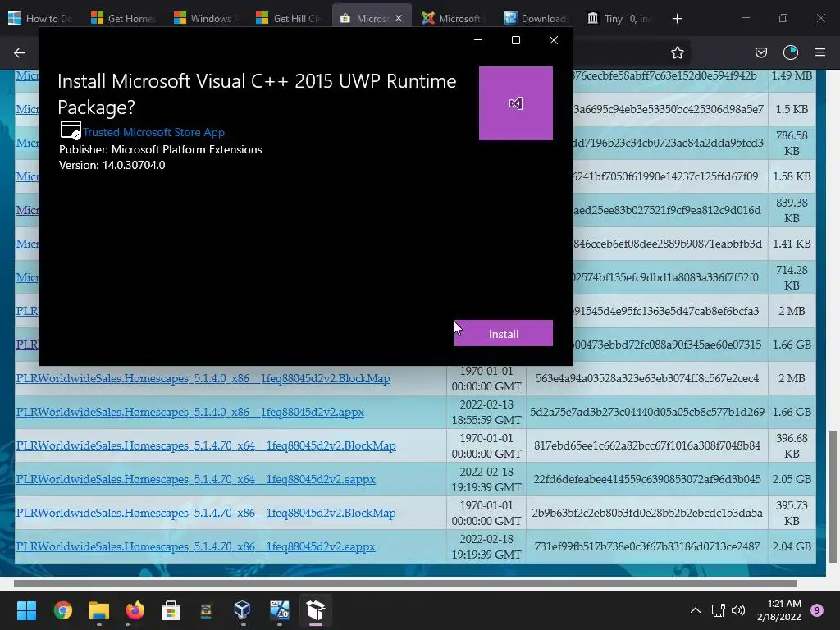The width and height of the screenshot is (840, 630).
Task: Select size cell 2.05 GB
Action: 792,479
